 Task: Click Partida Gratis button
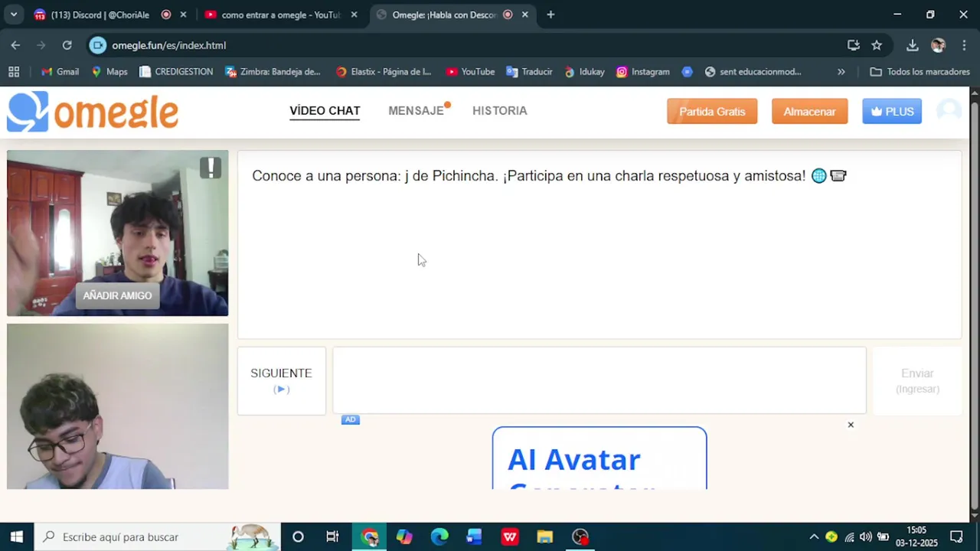pos(712,111)
